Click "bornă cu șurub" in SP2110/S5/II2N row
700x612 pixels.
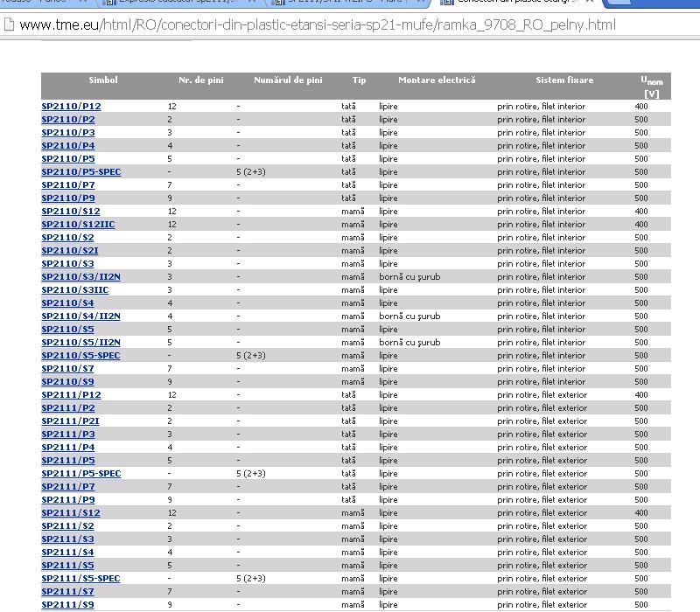click(x=409, y=343)
